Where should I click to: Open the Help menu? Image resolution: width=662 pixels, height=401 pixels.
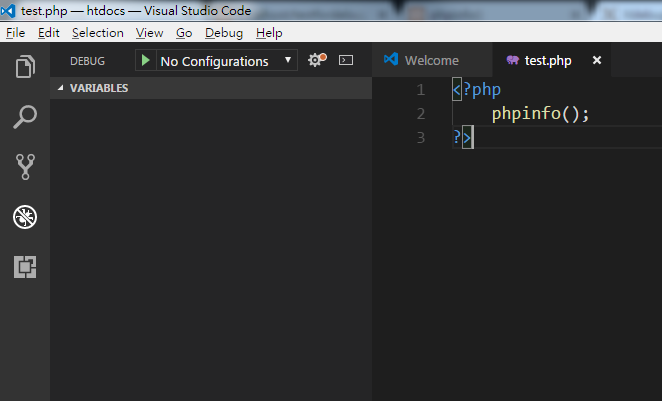(x=269, y=33)
